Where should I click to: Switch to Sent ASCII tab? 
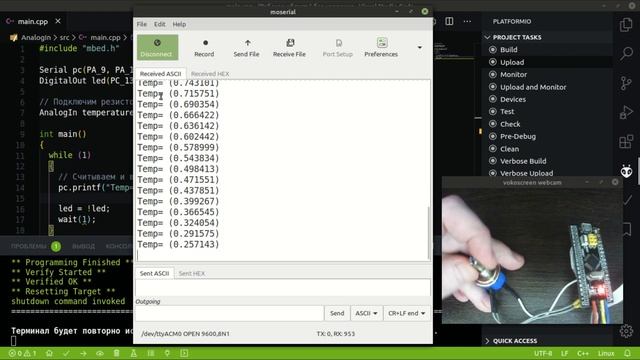tap(154, 273)
